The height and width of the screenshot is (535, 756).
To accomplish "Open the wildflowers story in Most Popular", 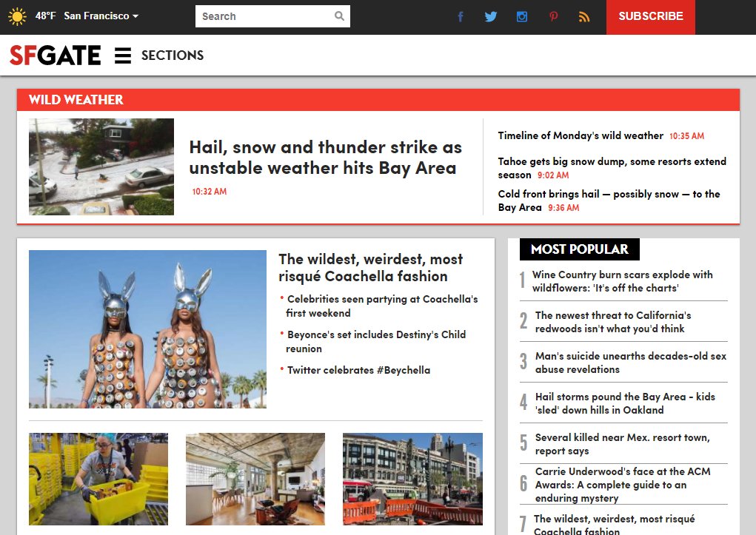I will point(621,281).
